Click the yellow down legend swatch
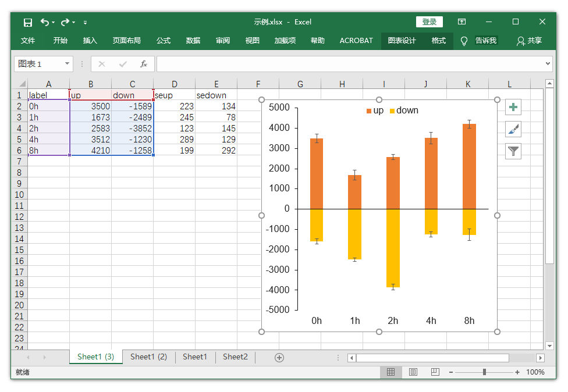The height and width of the screenshot is (392, 568). tap(392, 111)
